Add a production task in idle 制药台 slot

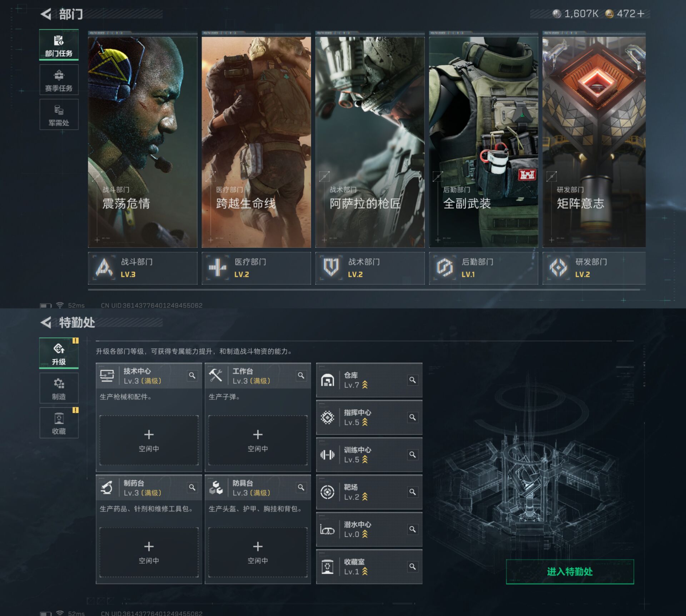[x=149, y=547]
